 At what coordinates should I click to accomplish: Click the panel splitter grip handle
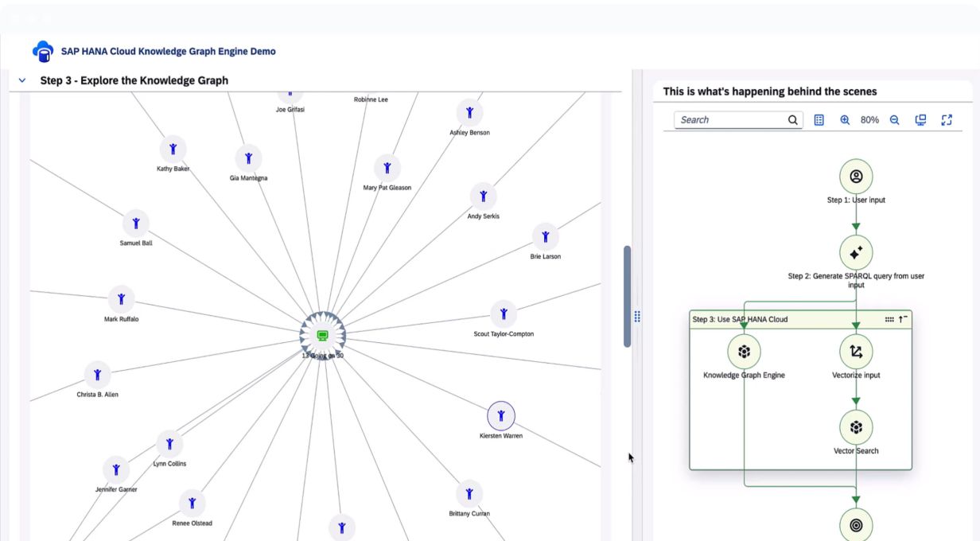[x=637, y=317]
